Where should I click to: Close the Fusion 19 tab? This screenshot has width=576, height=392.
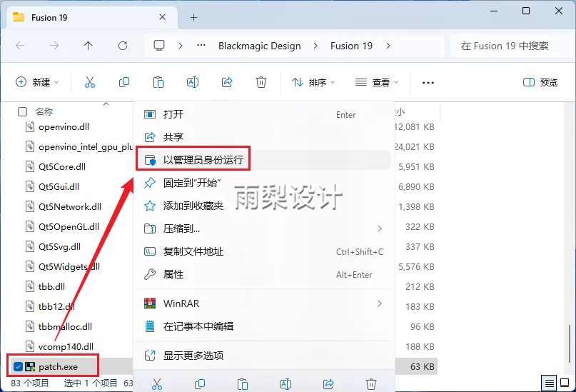click(x=162, y=17)
